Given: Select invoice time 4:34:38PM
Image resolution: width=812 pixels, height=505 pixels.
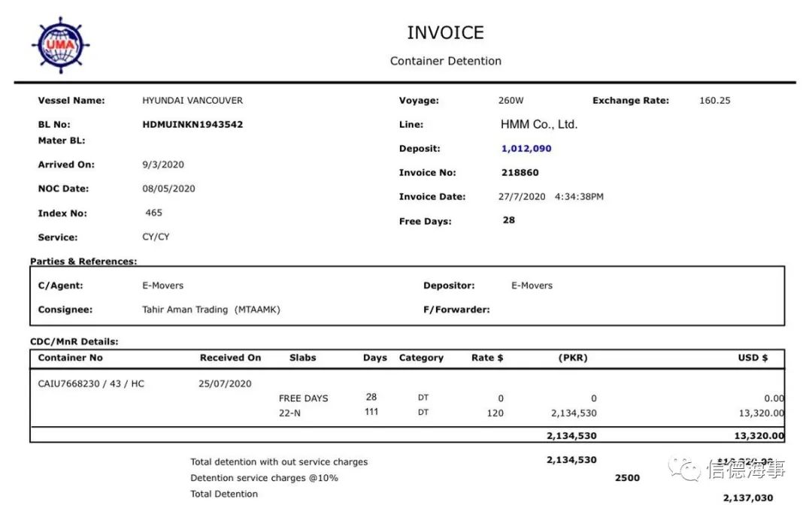Looking at the screenshot, I should pos(579,197).
